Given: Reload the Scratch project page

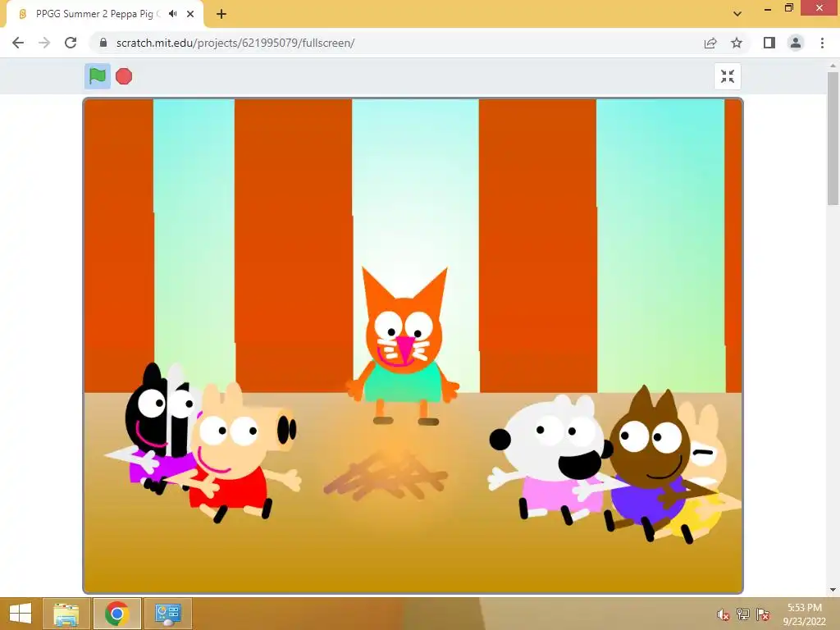Looking at the screenshot, I should click(71, 43).
